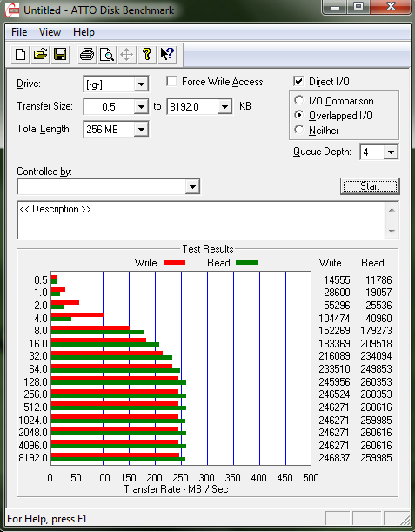Expand the Transfer Size 8192.0 dropdown
This screenshot has height=532, width=415.
224,107
